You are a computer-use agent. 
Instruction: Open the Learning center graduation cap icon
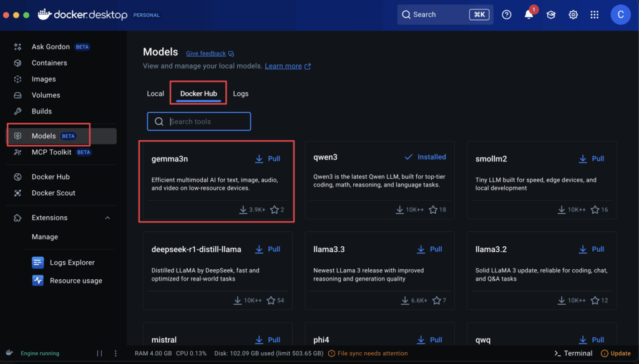(x=551, y=15)
